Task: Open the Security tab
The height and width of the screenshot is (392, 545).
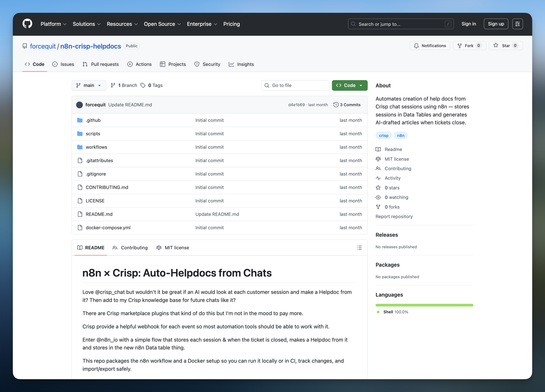Action: point(207,64)
